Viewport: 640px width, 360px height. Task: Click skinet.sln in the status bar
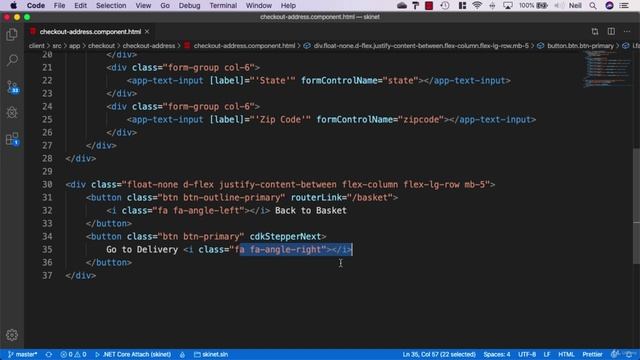click(x=211, y=354)
